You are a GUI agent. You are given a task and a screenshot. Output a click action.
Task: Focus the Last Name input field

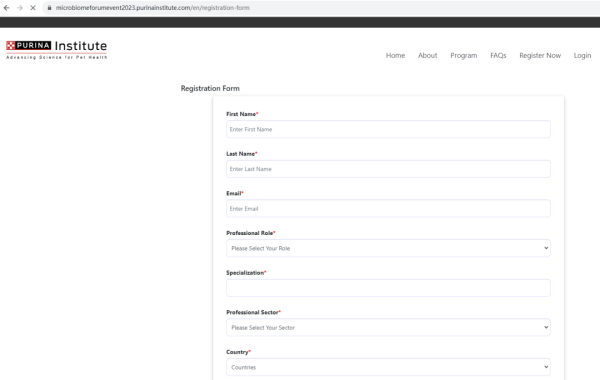coord(388,169)
